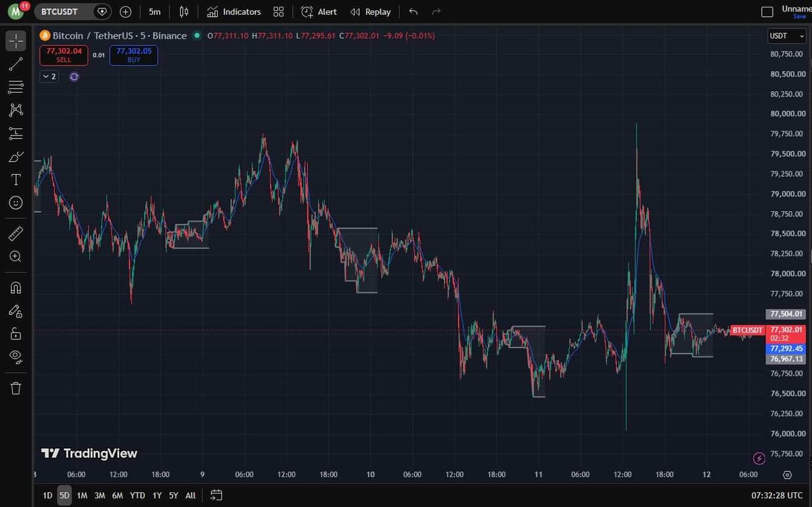Collapse the indicator legend showing 2

pyautogui.click(x=49, y=76)
